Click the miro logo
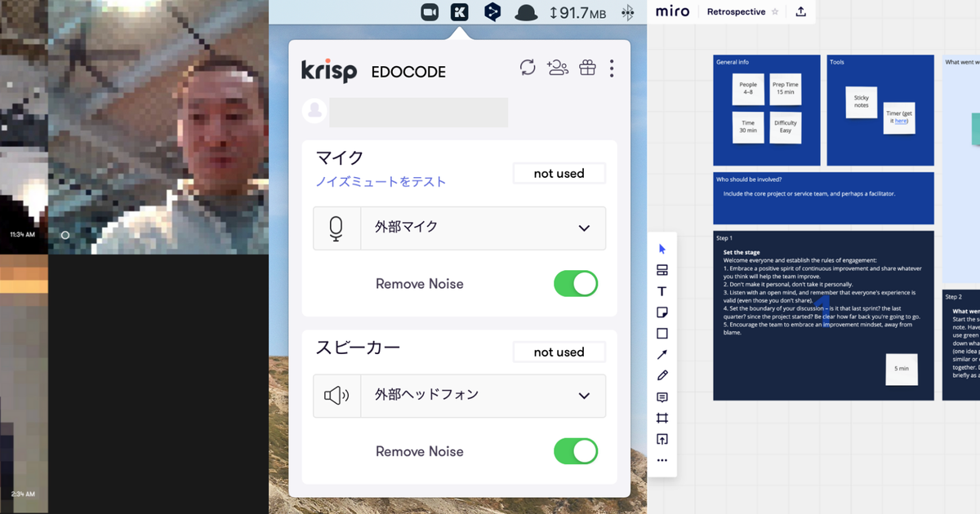 pyautogui.click(x=673, y=11)
